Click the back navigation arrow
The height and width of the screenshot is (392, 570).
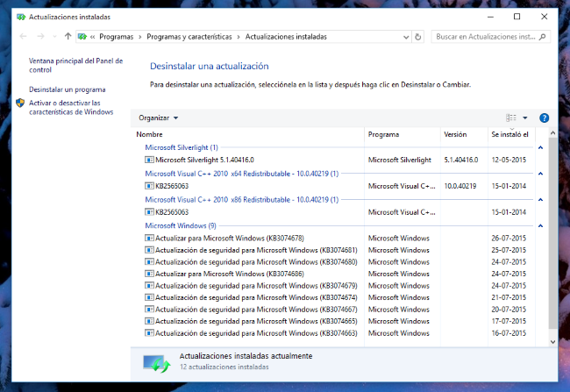coord(23,37)
